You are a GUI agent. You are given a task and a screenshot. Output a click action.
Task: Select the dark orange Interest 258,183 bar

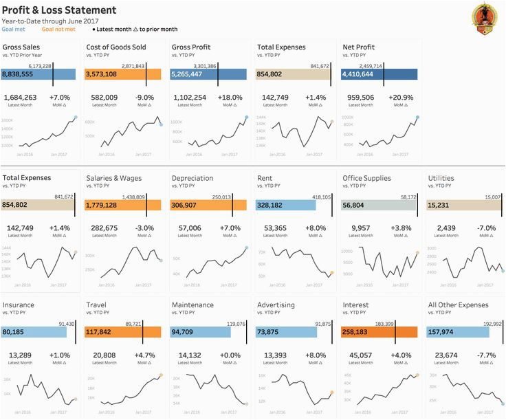[368, 332]
